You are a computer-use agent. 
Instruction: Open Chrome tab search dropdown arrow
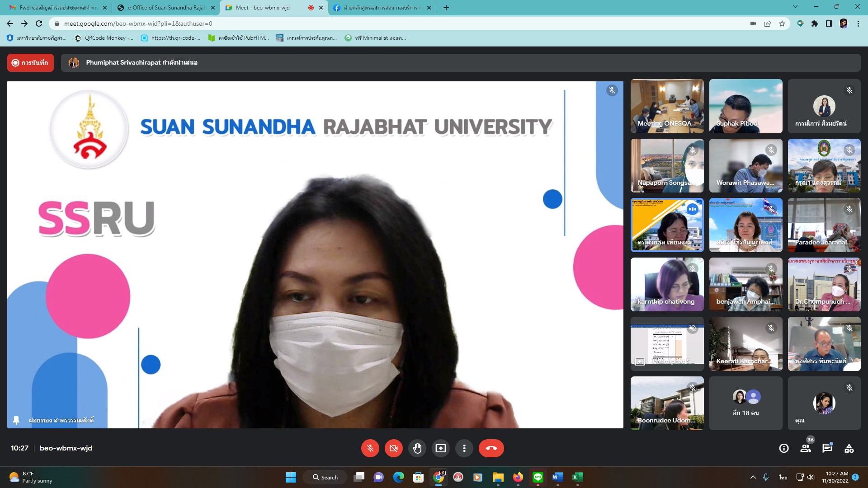[795, 7]
